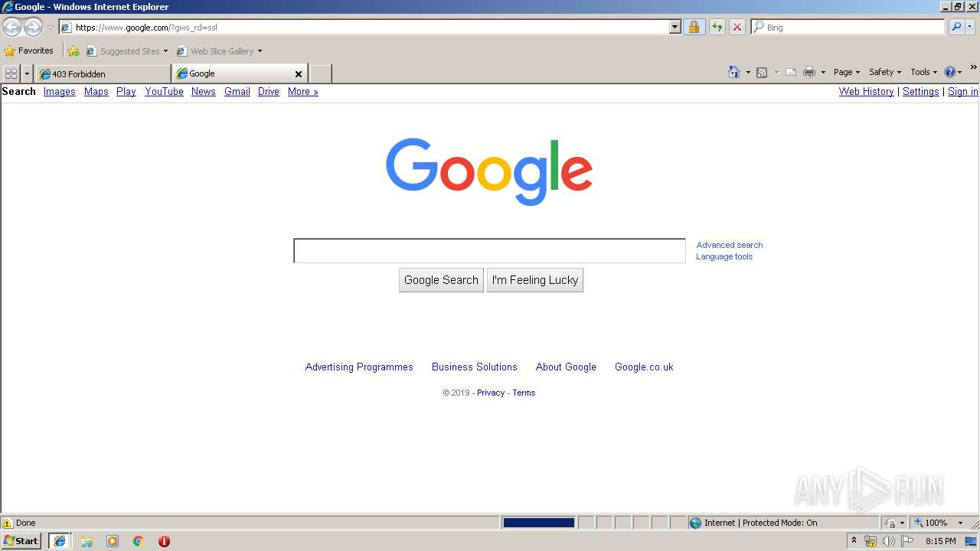This screenshot has width=980, height=551.
Task: Click the network tray icon
Action: [x=871, y=541]
